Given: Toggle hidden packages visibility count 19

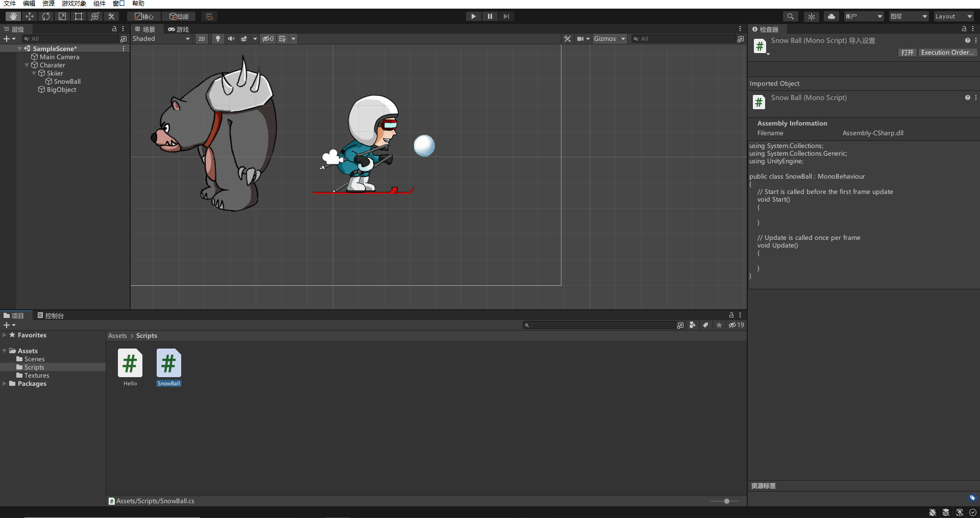Looking at the screenshot, I should click(x=736, y=325).
